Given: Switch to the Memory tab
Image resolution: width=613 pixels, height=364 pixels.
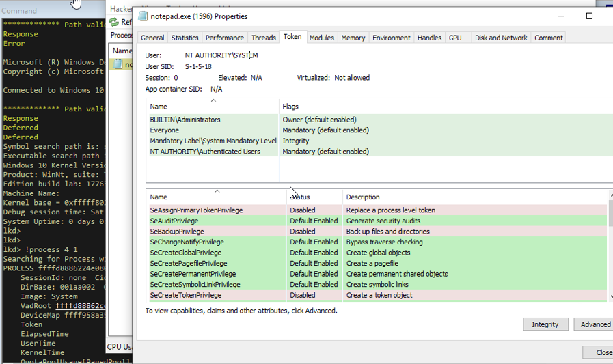Looking at the screenshot, I should (353, 38).
